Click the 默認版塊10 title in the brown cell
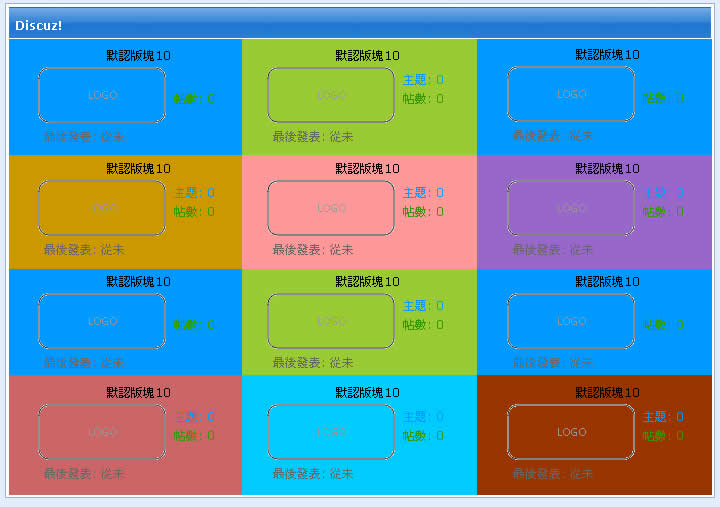The height and width of the screenshot is (507, 720). pos(607,393)
